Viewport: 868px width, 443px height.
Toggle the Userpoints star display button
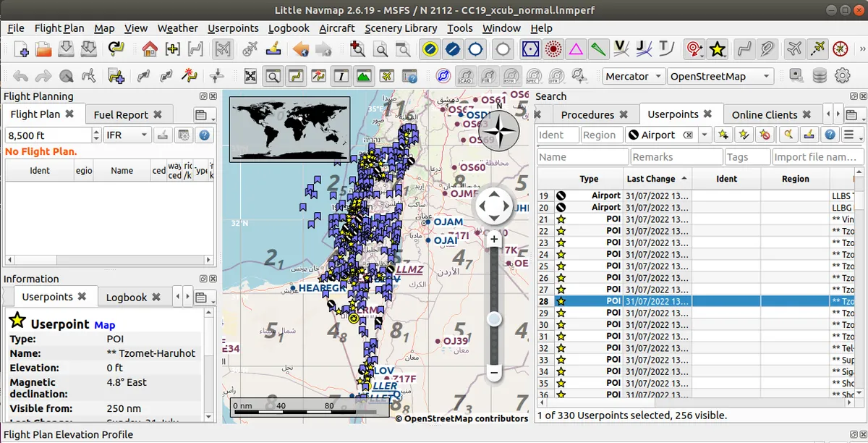tap(717, 49)
